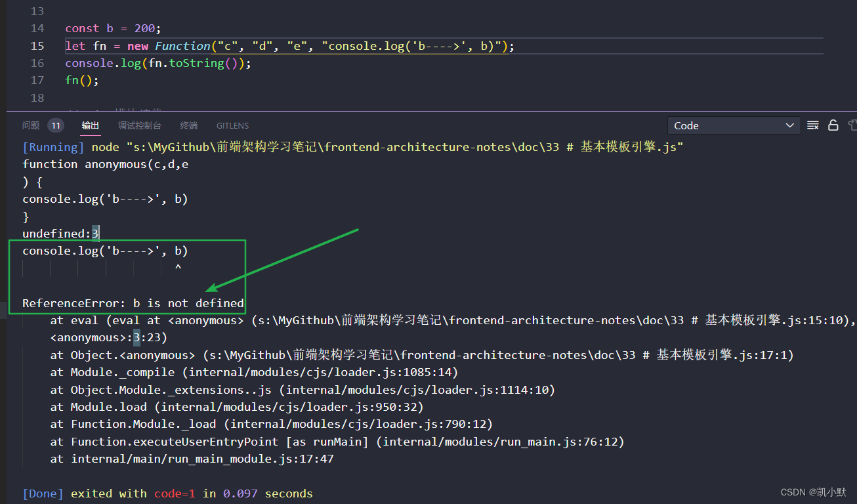
Task: Click the code line 'const b = 200;'
Action: coord(113,28)
